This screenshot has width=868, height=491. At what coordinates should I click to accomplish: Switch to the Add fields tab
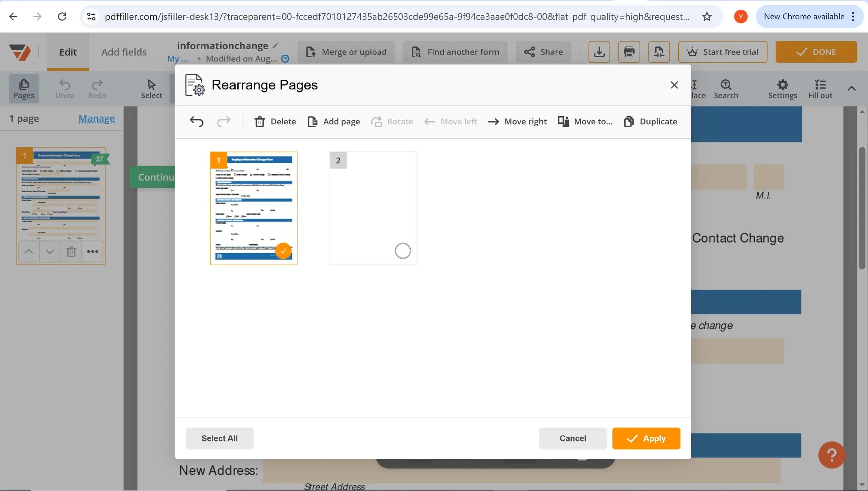(x=124, y=52)
